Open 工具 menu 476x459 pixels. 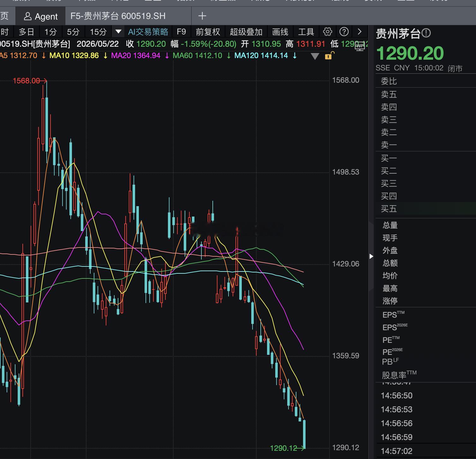(306, 32)
